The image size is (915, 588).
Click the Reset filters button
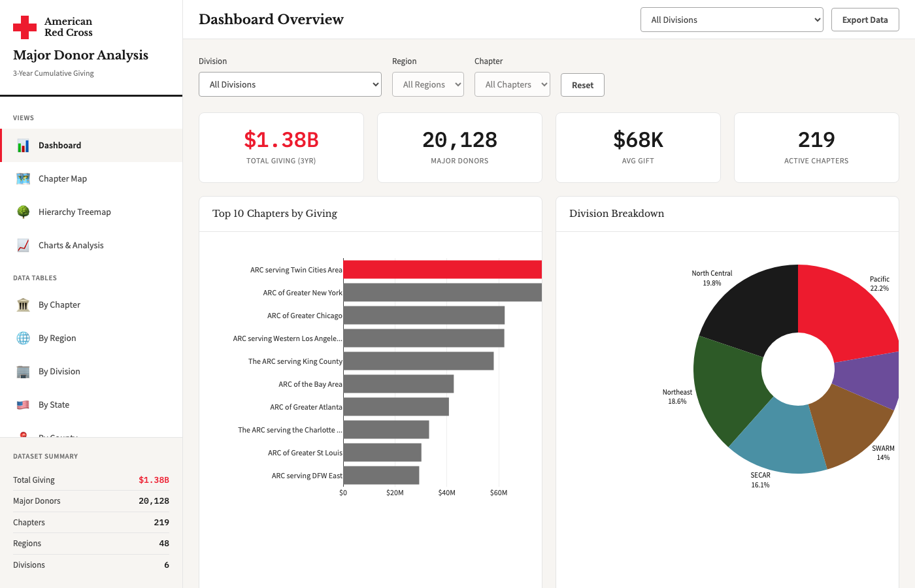tap(582, 85)
